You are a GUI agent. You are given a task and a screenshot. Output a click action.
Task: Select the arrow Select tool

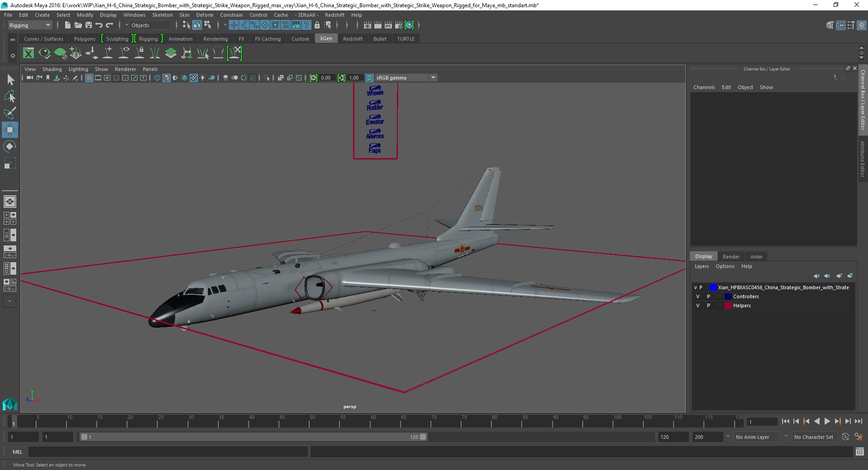click(10, 80)
